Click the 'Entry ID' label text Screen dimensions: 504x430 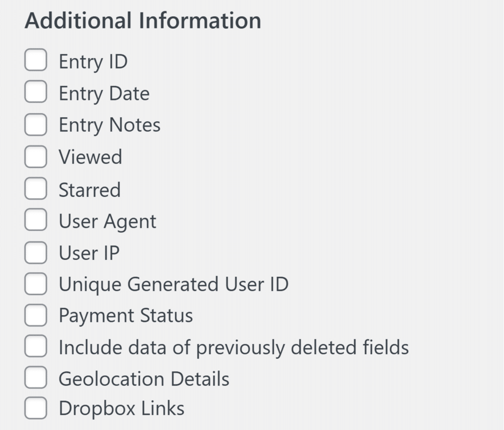click(93, 62)
